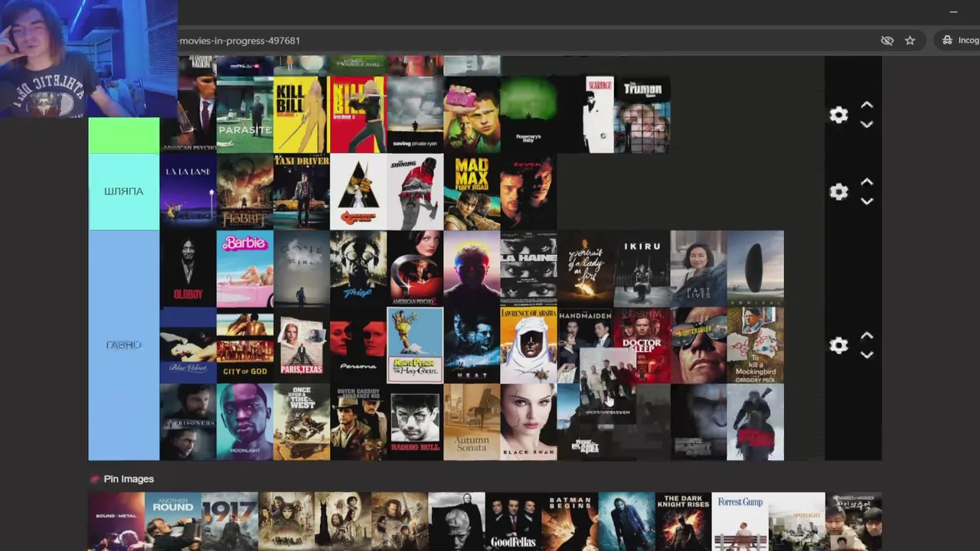980x551 pixels.
Task: Move the ШЛЯПА tier down
Action: pos(867,201)
